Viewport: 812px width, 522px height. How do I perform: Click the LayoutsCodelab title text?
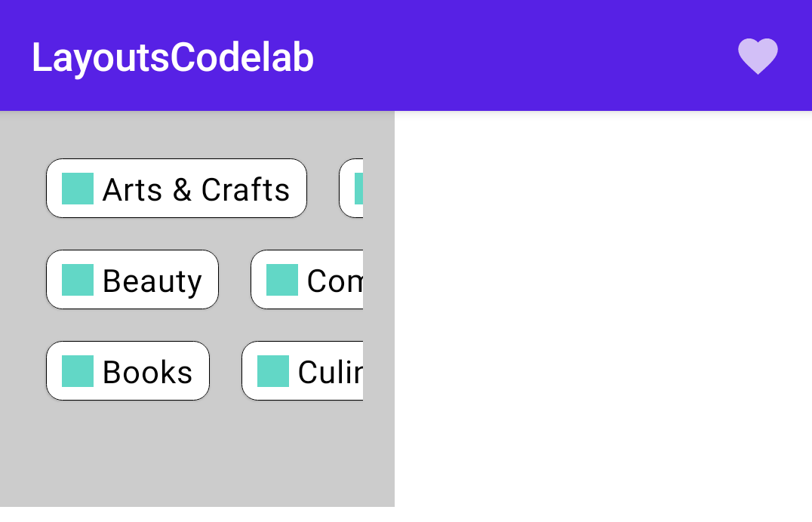click(173, 58)
